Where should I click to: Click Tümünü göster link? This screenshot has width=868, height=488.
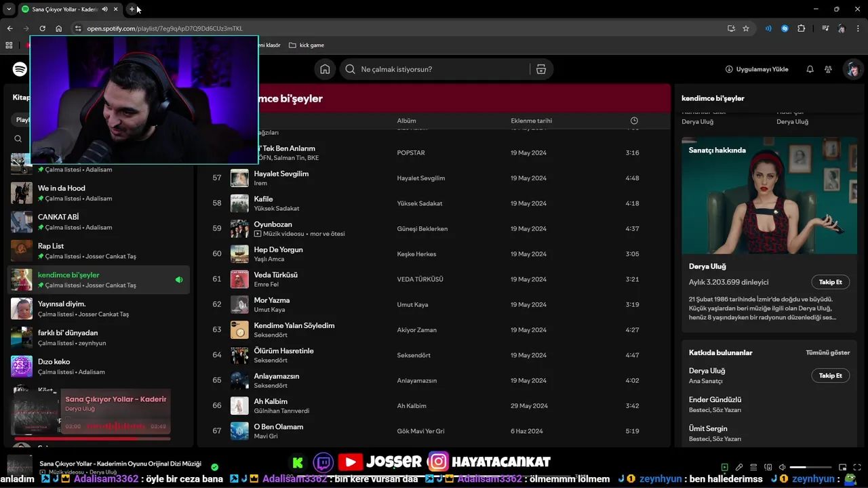pyautogui.click(x=827, y=352)
